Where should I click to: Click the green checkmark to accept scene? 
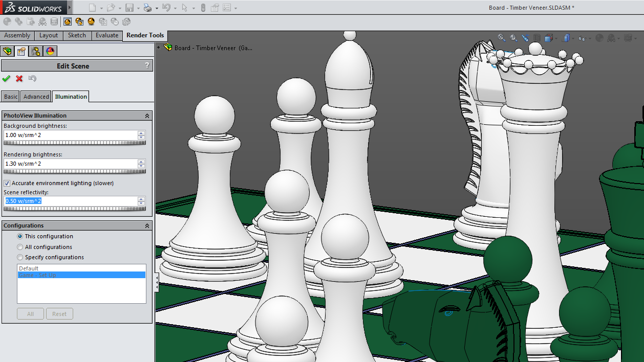[x=6, y=78]
